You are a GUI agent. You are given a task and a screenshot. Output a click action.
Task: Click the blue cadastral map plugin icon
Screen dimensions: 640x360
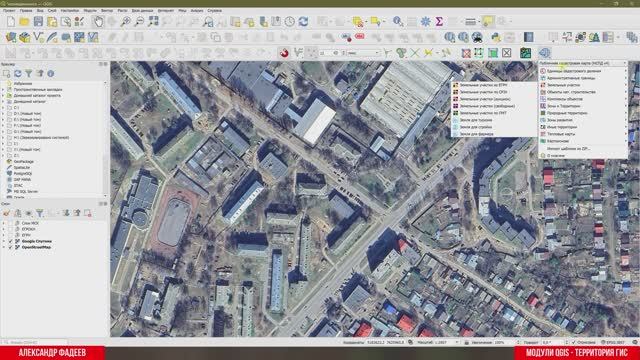[x=544, y=53]
